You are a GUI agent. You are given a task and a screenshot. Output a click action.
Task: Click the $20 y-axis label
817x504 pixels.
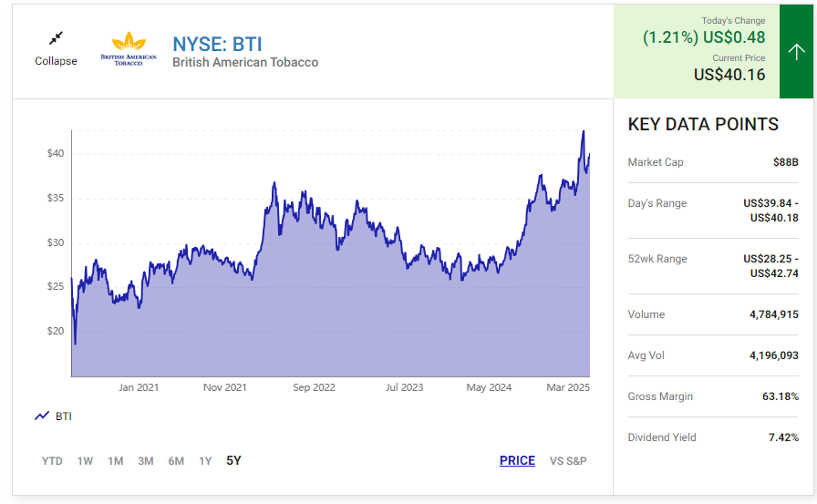point(56,331)
